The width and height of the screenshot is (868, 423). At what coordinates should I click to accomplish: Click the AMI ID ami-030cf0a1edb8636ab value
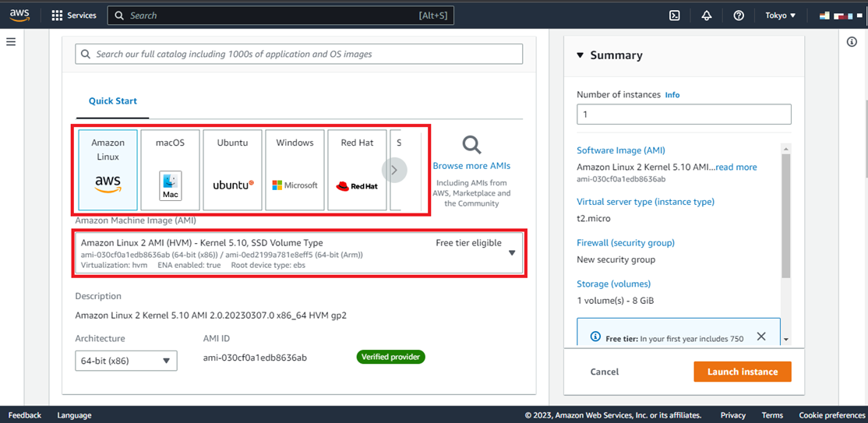click(x=256, y=357)
